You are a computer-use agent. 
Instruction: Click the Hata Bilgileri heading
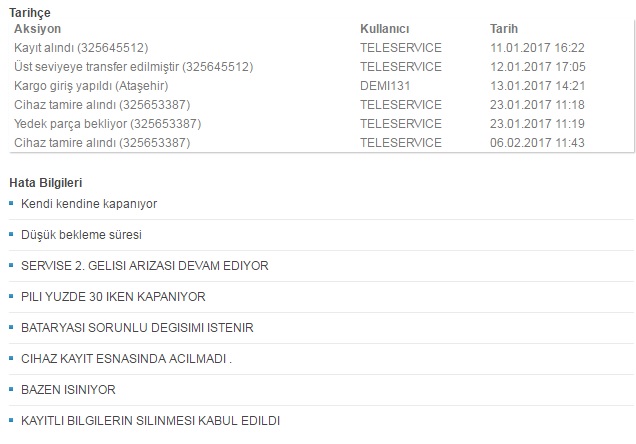[x=45, y=183]
